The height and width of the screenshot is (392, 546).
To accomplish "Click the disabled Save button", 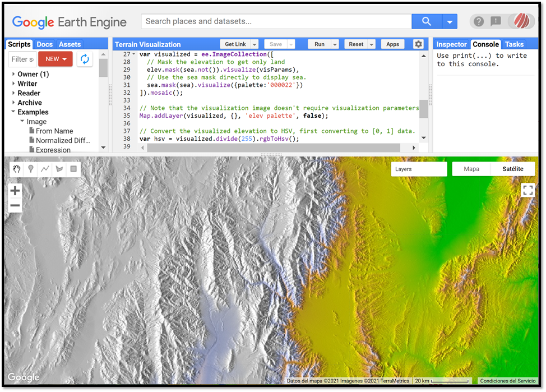I will [x=276, y=44].
